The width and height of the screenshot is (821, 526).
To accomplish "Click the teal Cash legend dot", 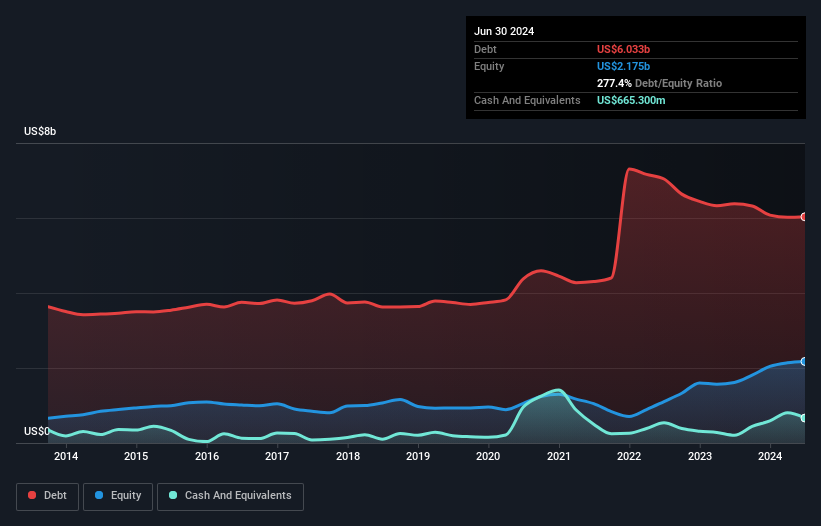I will (173, 495).
